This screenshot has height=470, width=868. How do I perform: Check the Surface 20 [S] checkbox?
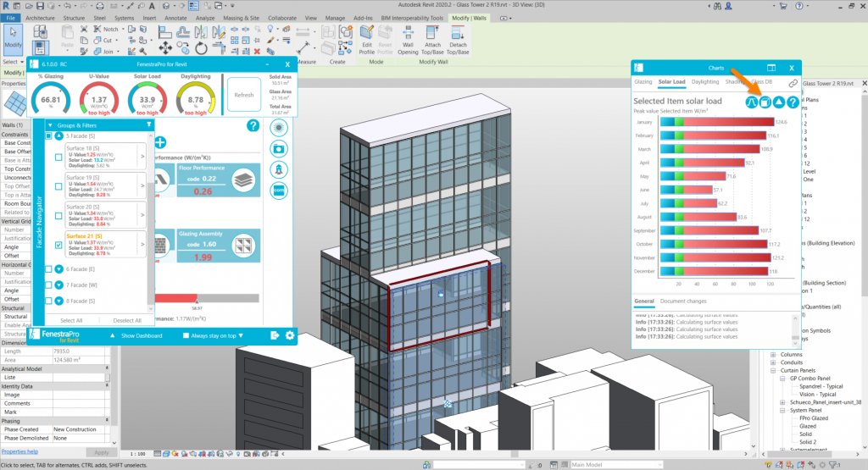pos(58,216)
